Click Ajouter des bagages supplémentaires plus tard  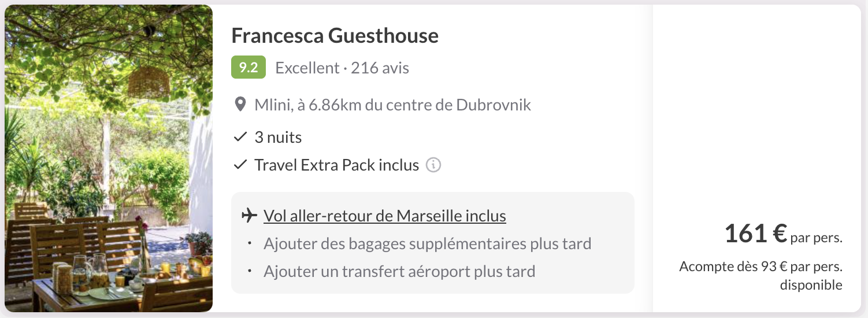click(427, 243)
